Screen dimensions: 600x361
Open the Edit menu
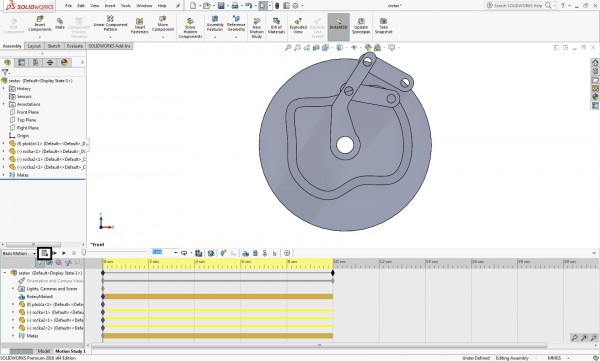[81, 6]
